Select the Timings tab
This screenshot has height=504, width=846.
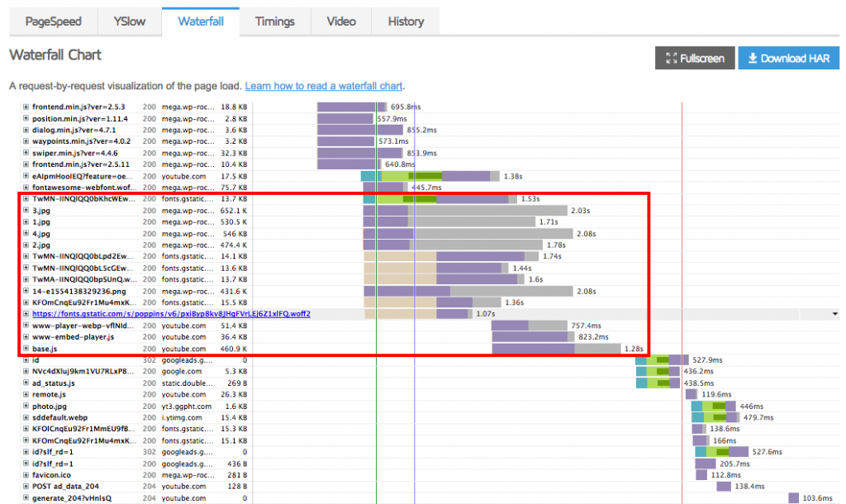pos(275,21)
